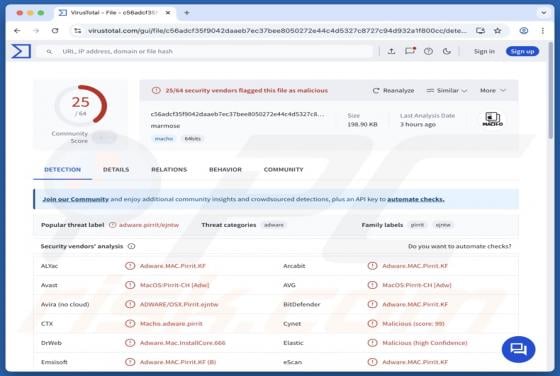Click the macho tag

[164, 139]
